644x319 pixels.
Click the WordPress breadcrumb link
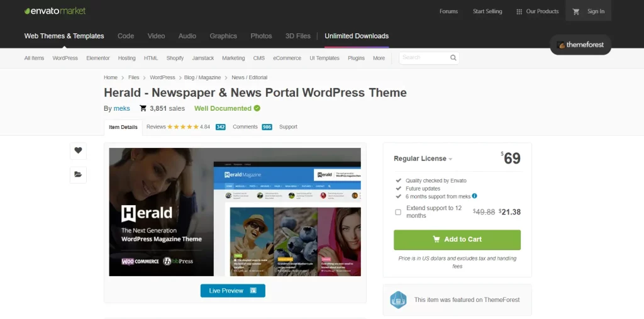[x=162, y=77]
